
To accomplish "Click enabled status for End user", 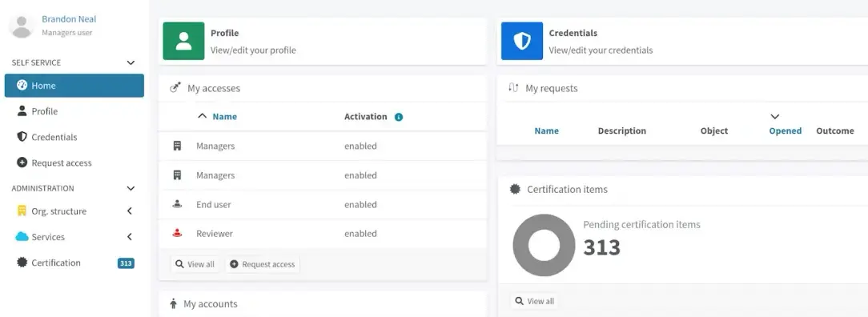I will [360, 205].
